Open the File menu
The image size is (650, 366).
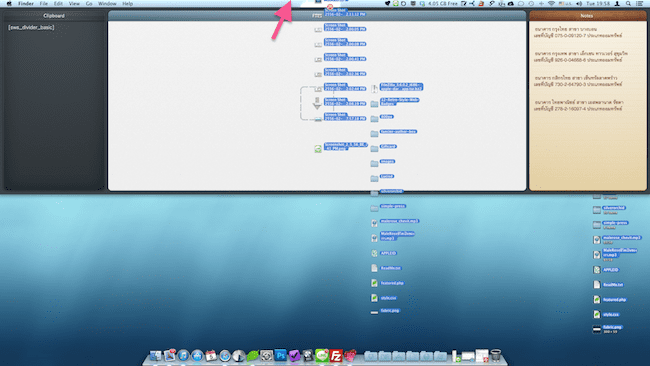click(44, 4)
